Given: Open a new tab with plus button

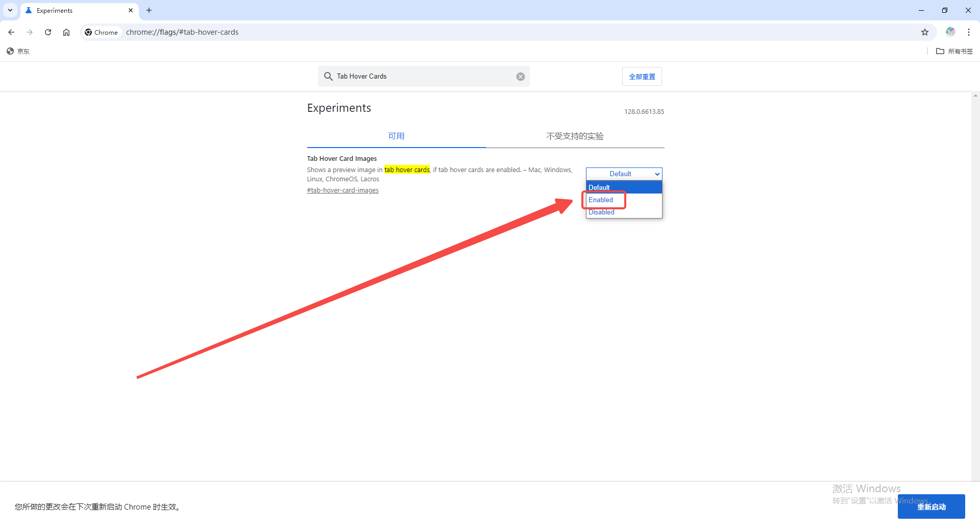Looking at the screenshot, I should coord(149,10).
